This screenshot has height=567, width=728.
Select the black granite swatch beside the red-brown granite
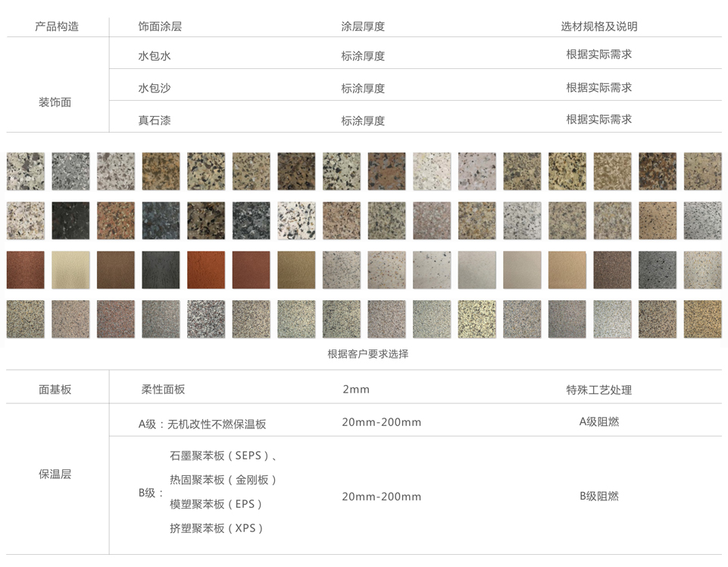[70, 221]
